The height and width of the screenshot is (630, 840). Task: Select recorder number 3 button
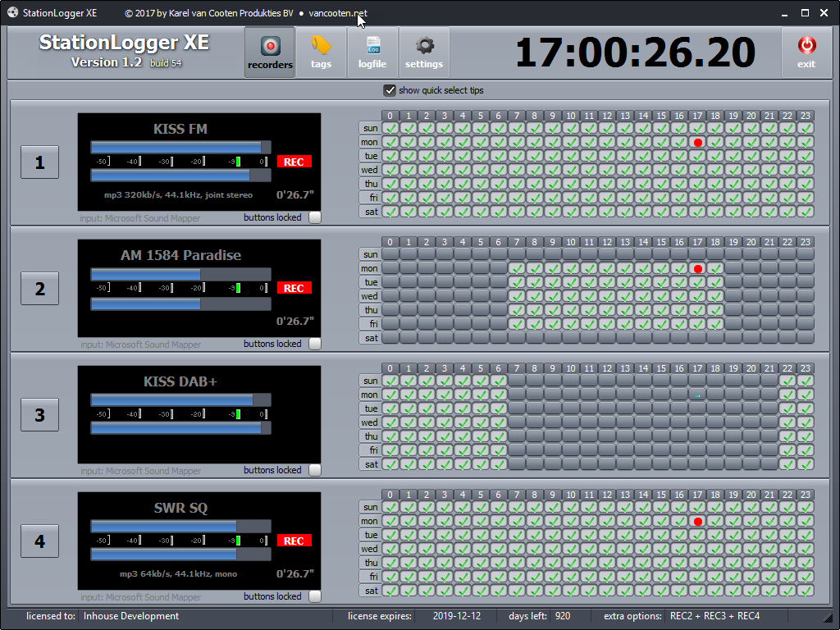[39, 415]
